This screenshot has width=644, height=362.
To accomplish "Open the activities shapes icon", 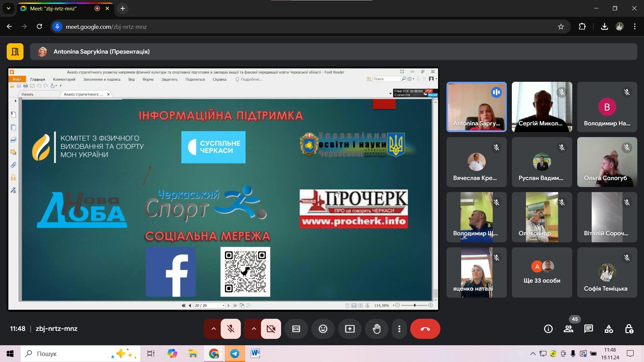I will (x=609, y=329).
